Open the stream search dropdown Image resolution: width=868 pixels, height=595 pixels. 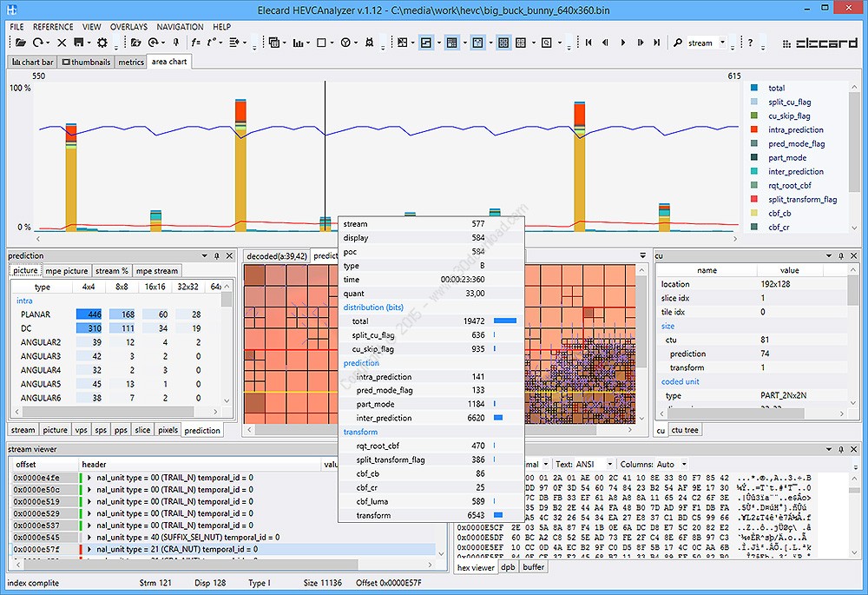click(722, 43)
